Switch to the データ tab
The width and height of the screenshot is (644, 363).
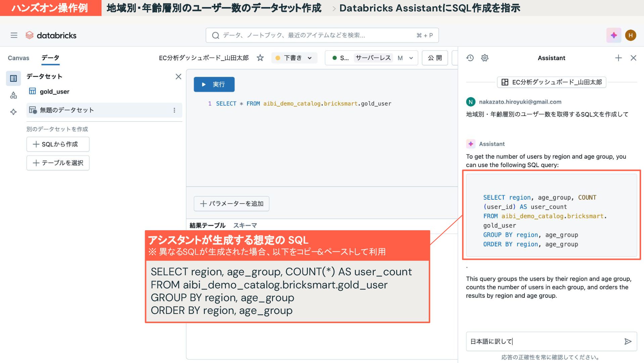[x=50, y=58]
